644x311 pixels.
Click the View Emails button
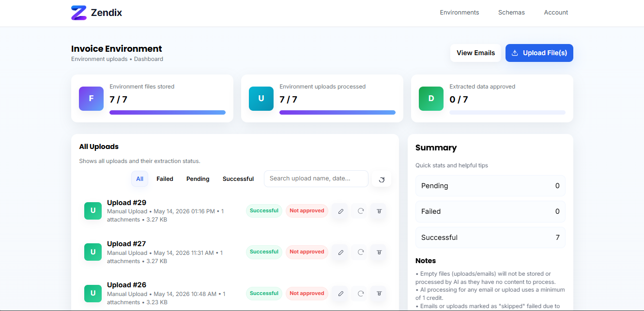tap(475, 53)
